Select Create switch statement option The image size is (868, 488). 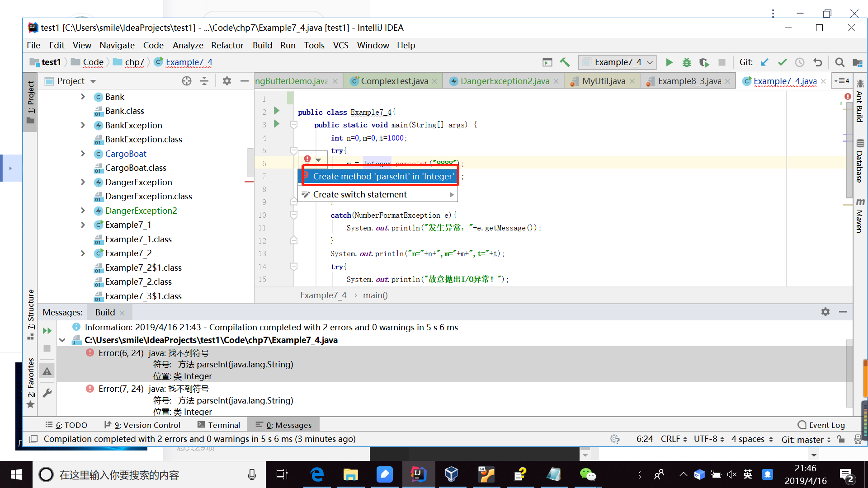(x=377, y=194)
